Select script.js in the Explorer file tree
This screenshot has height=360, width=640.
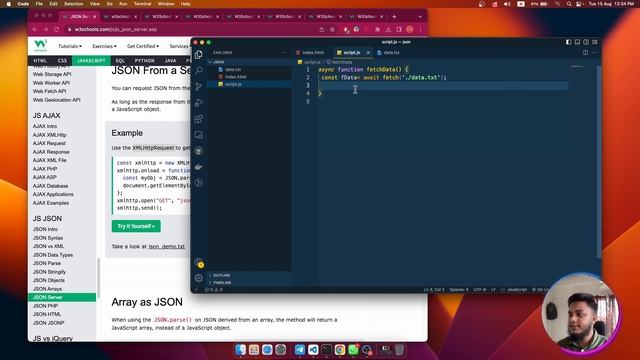tap(233, 84)
